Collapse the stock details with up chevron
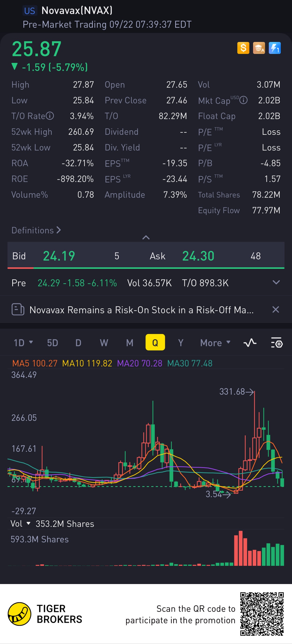 click(146, 237)
